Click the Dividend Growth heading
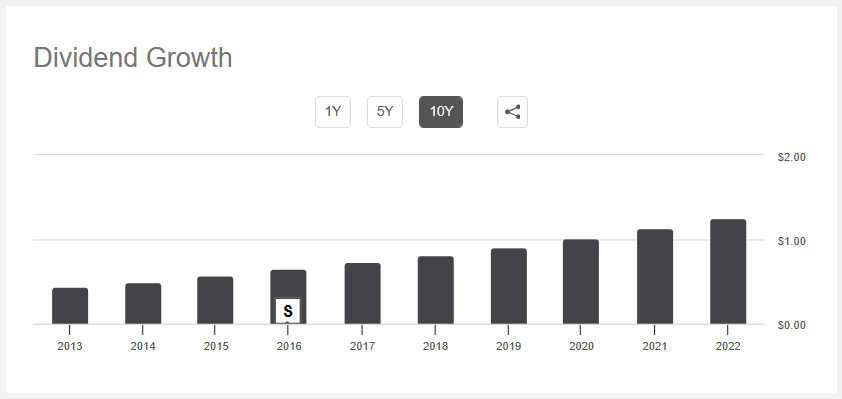Screen dimensions: 842x399 tap(133, 57)
